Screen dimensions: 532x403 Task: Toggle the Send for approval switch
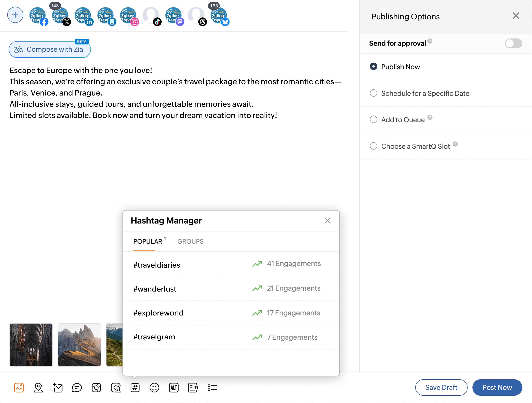tap(513, 43)
